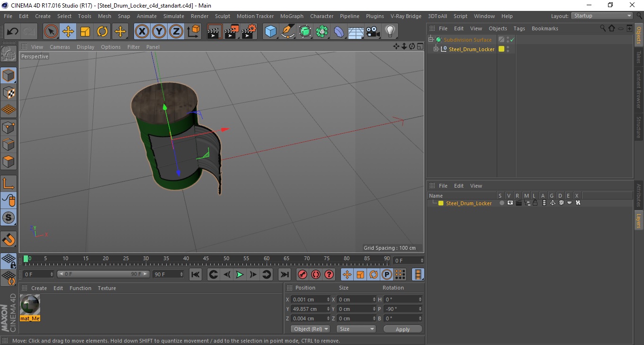Open the MoGraph menu
The image size is (644, 345).
(x=292, y=16)
